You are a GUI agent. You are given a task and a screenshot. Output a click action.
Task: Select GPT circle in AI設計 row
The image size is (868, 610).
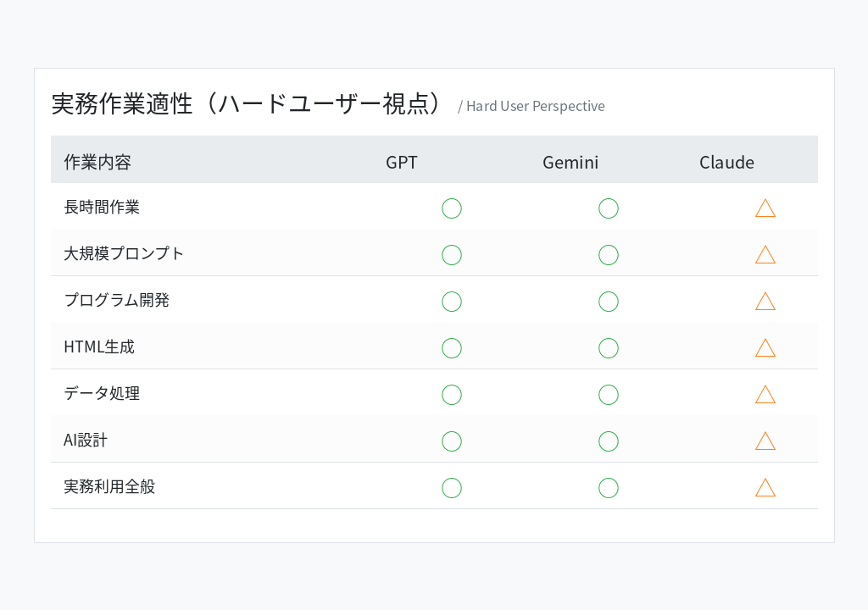452,441
